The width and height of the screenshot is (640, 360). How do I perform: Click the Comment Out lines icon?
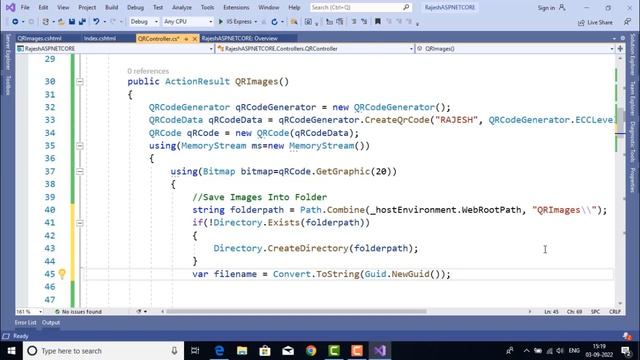pyautogui.click(x=354, y=22)
